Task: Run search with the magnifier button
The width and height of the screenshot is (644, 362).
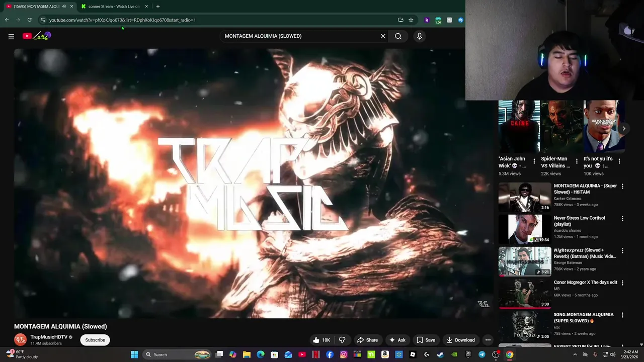Action: point(398,36)
